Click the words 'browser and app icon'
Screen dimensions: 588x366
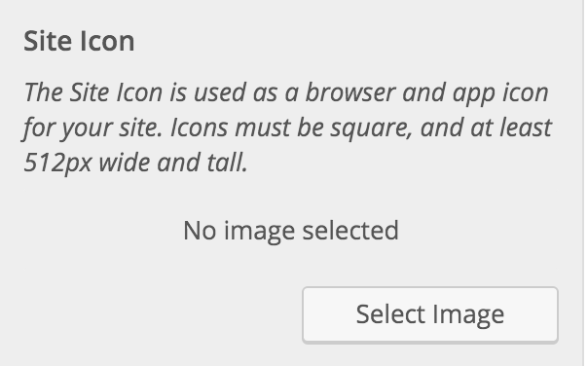coord(427,92)
